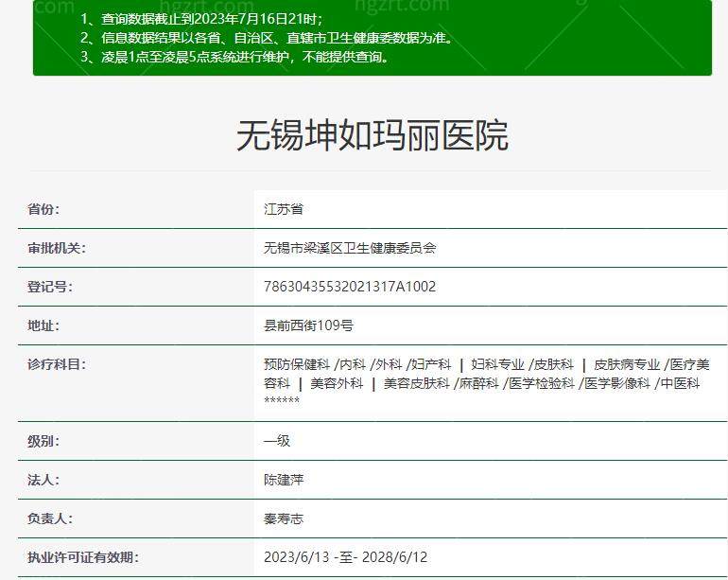Click the 诊疗科目 label

57,364
